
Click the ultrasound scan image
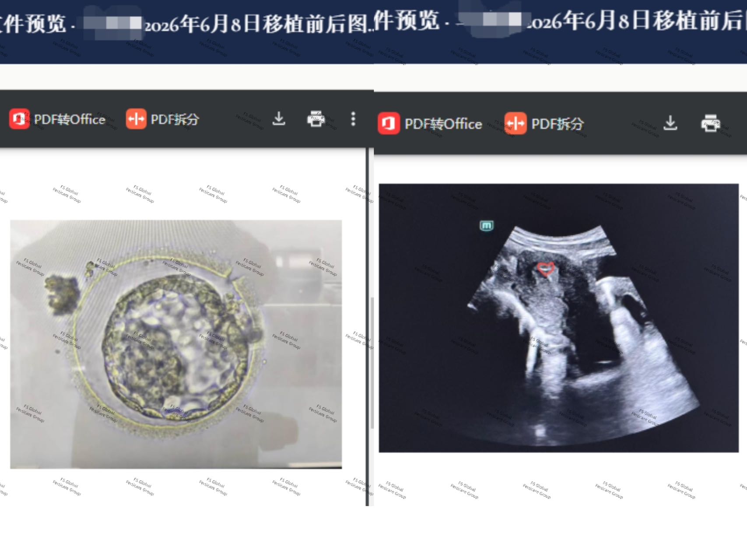click(x=558, y=318)
